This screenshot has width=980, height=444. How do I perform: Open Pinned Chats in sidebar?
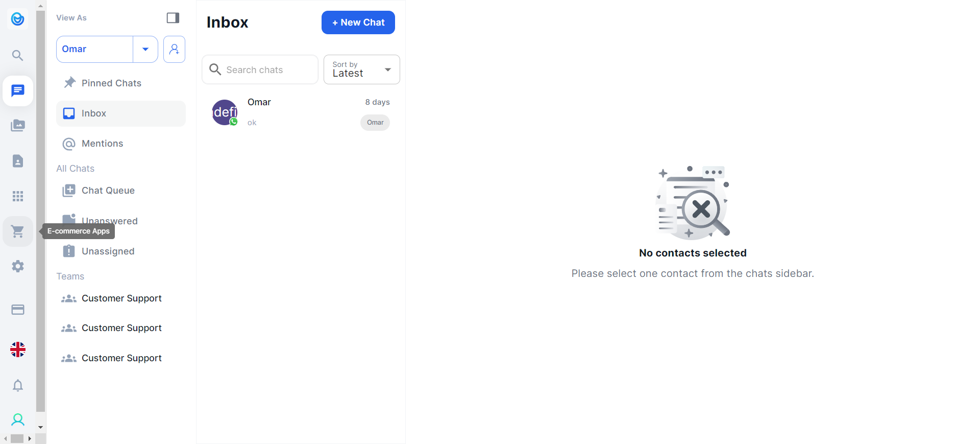pyautogui.click(x=111, y=83)
